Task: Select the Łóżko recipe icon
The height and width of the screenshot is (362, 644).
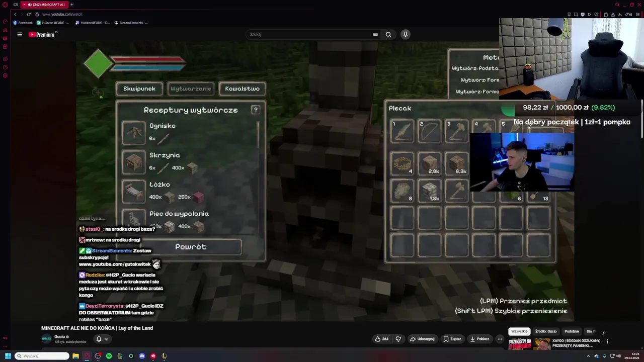Action: (x=134, y=191)
